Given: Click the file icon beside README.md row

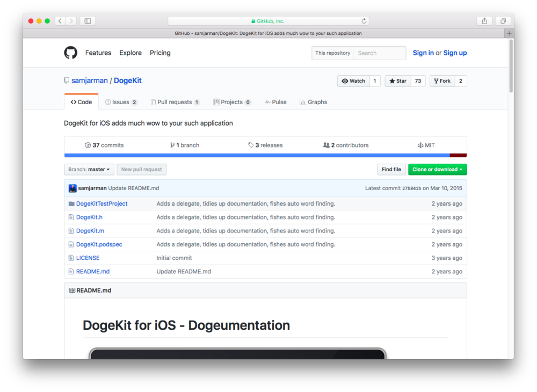Looking at the screenshot, I should point(71,272).
